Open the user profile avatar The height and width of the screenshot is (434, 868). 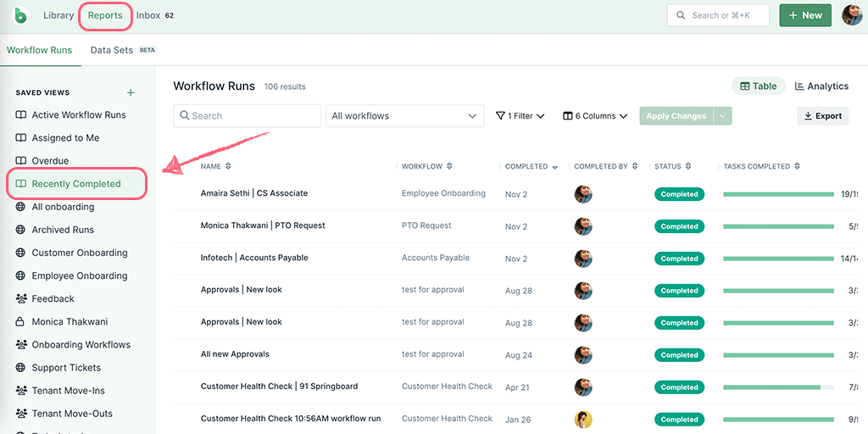click(x=852, y=15)
